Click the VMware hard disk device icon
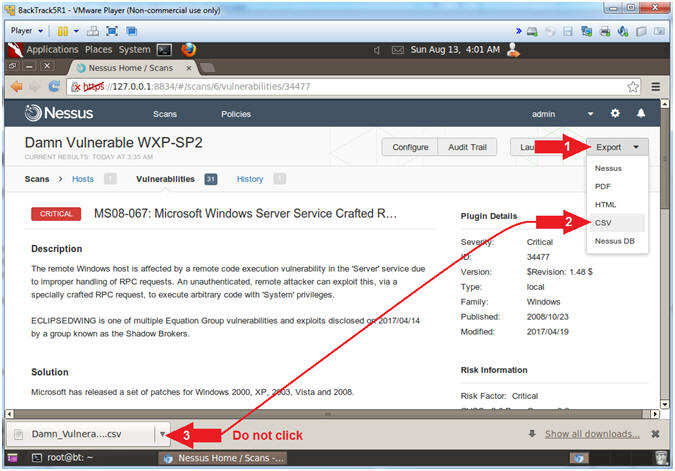Viewport: 675px width, 471px height. [533, 31]
